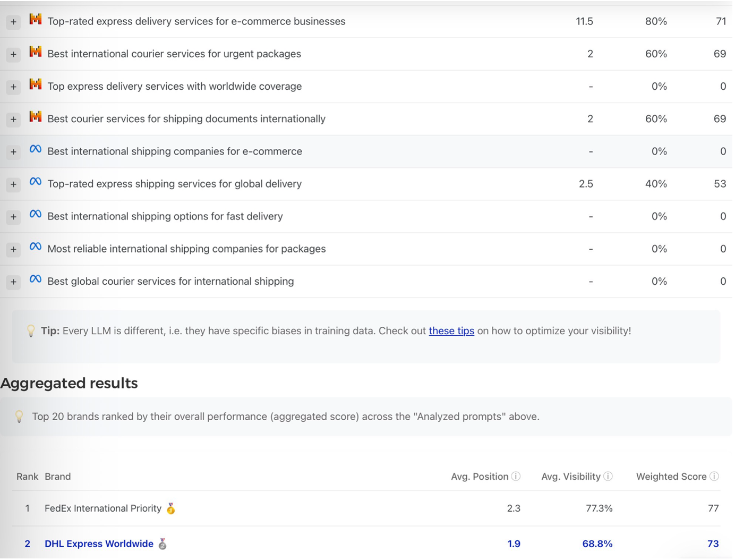
Task: Open the DHL Express Worldwide brand link
Action: point(99,544)
